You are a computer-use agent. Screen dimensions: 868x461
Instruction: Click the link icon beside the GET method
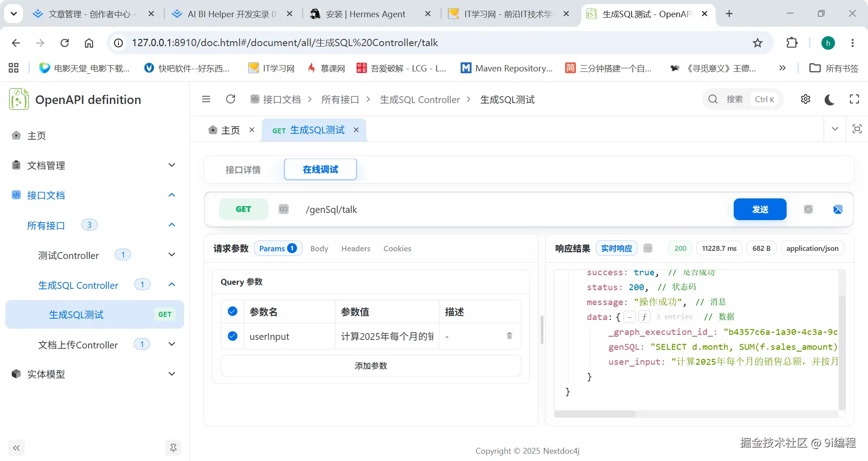coord(283,209)
